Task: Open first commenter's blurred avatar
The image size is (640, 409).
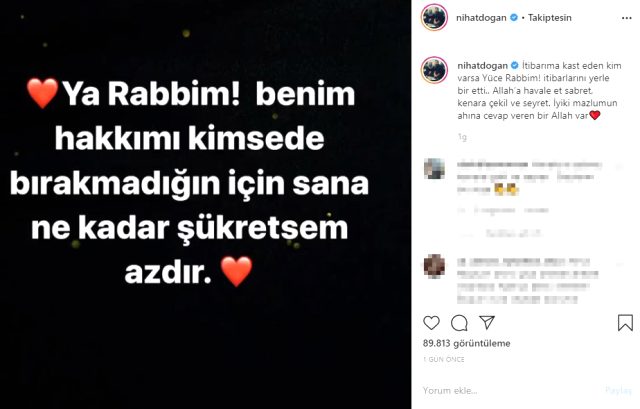Action: 434,168
